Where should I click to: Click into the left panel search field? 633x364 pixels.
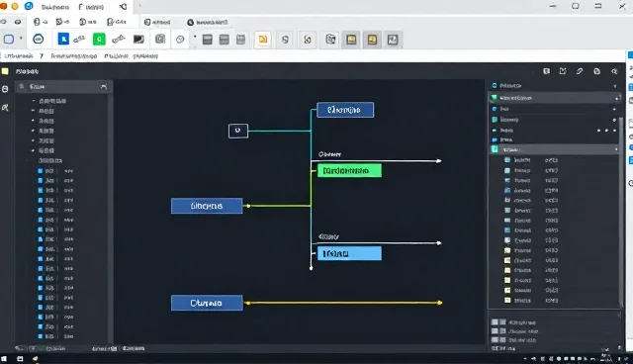(62, 86)
